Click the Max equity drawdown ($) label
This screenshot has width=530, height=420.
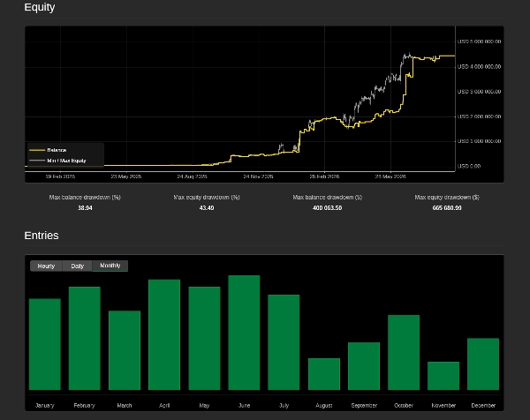coord(447,197)
